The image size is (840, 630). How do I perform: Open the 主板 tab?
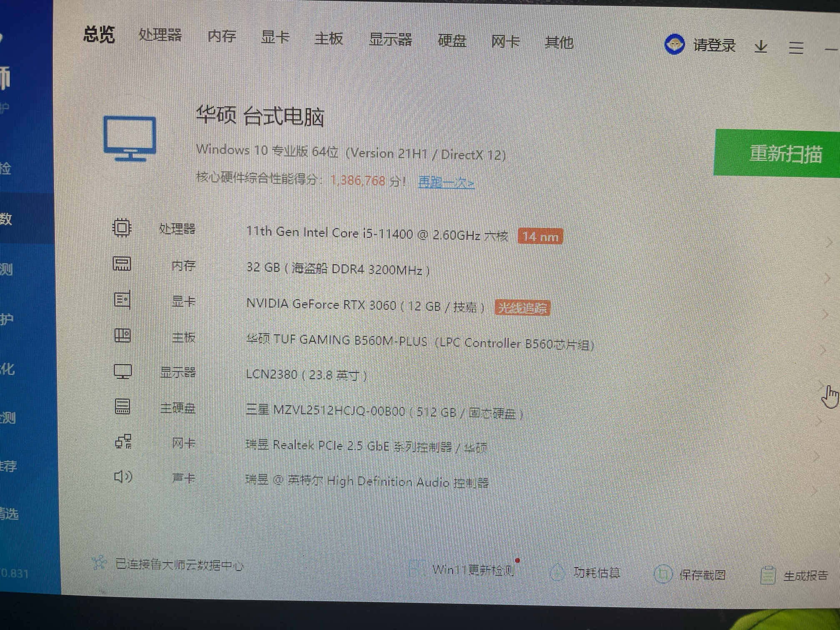click(328, 39)
